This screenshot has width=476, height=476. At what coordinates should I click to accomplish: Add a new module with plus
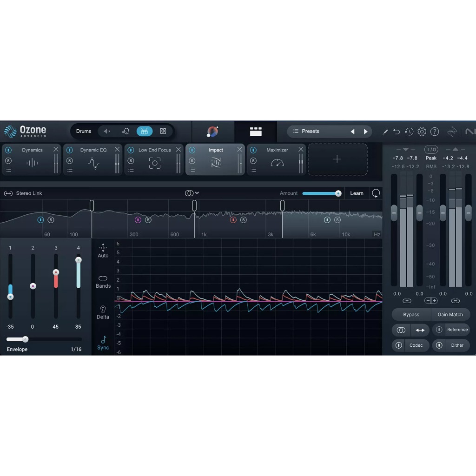click(337, 159)
